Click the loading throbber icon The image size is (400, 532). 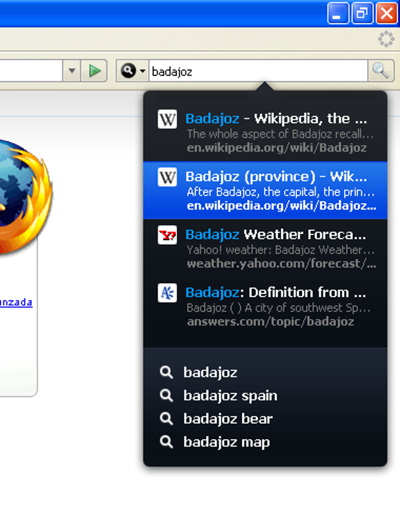[386, 39]
